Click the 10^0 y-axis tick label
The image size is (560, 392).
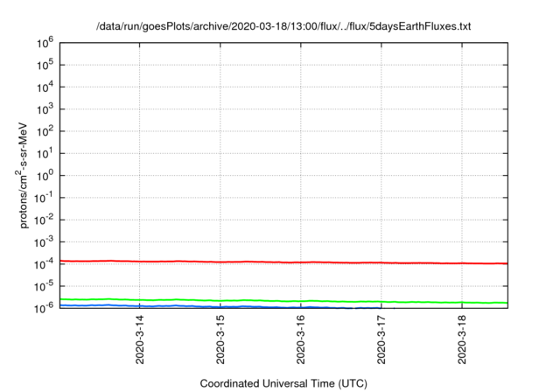click(45, 175)
